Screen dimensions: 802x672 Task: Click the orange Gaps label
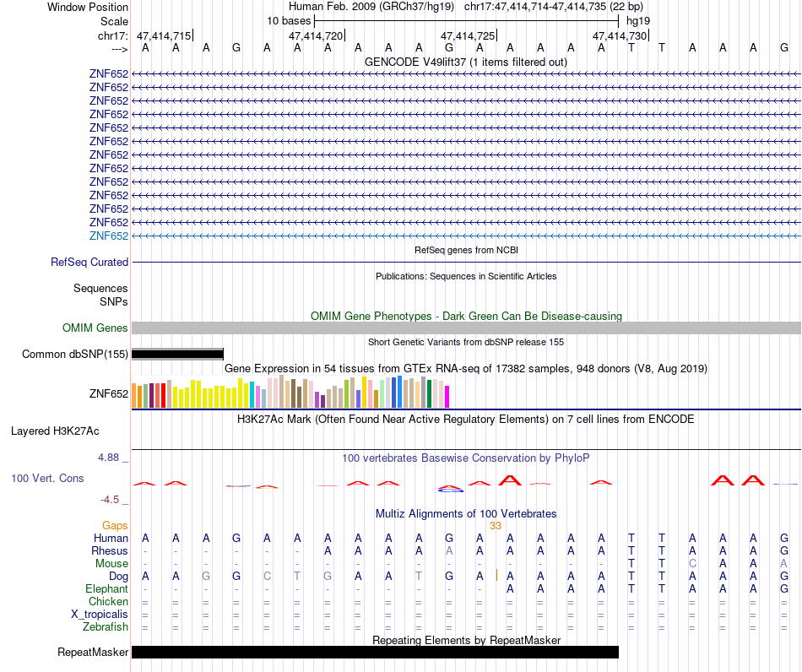(115, 525)
